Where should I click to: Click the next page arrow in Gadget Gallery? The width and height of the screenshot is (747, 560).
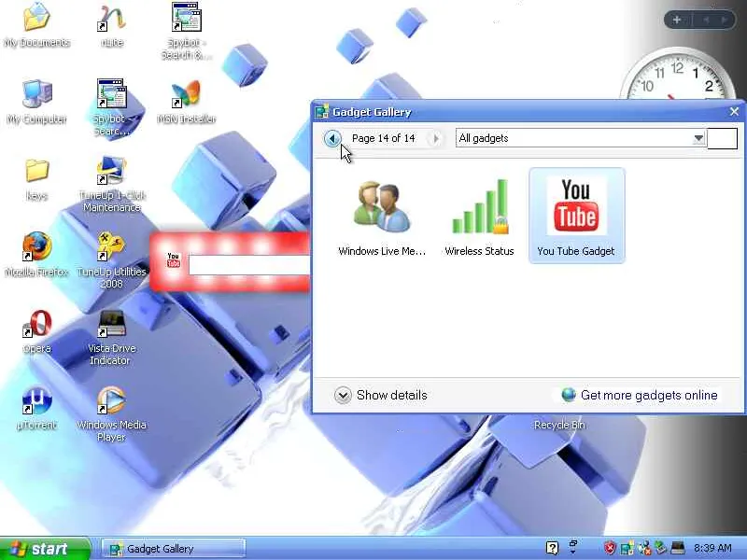pos(434,138)
